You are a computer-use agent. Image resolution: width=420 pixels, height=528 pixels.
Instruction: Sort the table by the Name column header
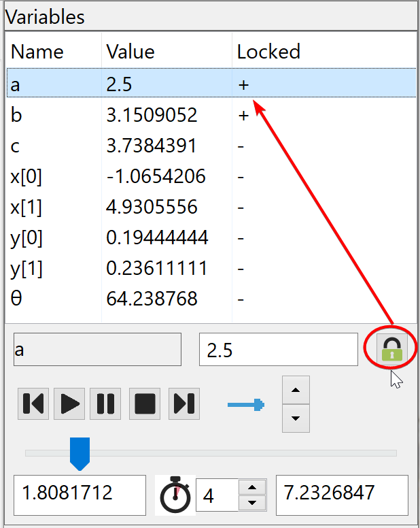point(37,52)
